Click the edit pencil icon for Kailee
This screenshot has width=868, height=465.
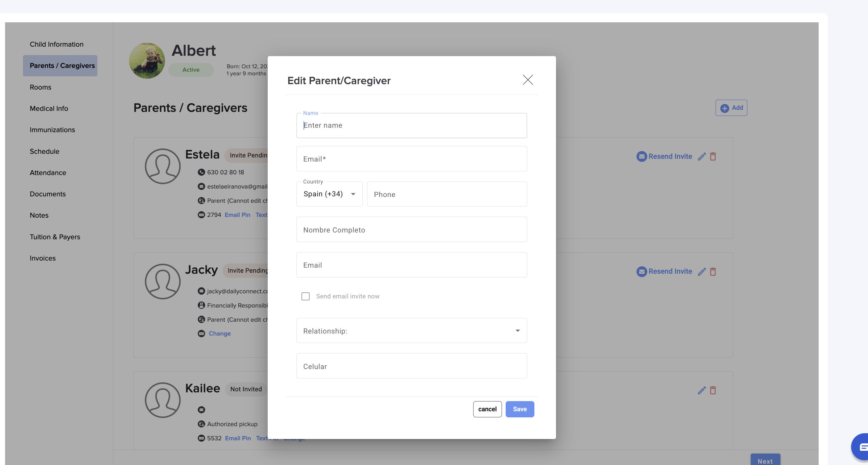pos(702,390)
